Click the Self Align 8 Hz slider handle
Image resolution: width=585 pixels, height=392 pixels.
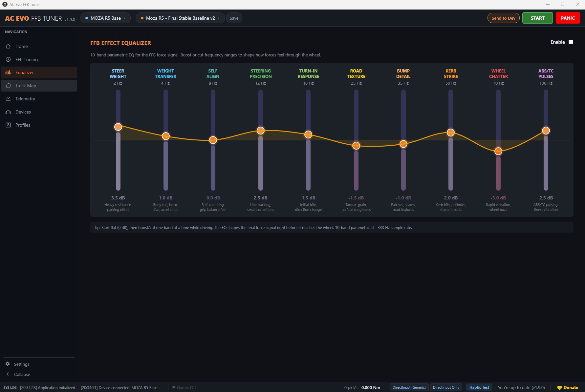tap(213, 140)
